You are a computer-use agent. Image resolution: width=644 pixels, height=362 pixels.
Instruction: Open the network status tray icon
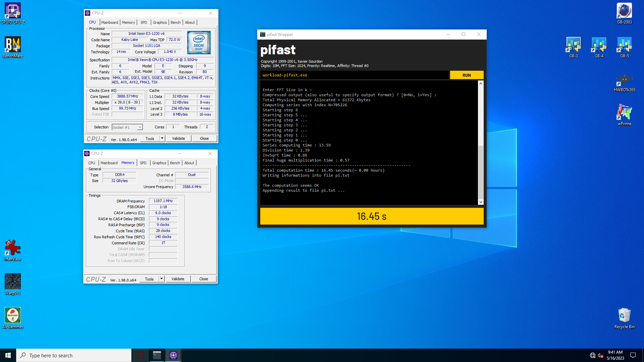593,355
